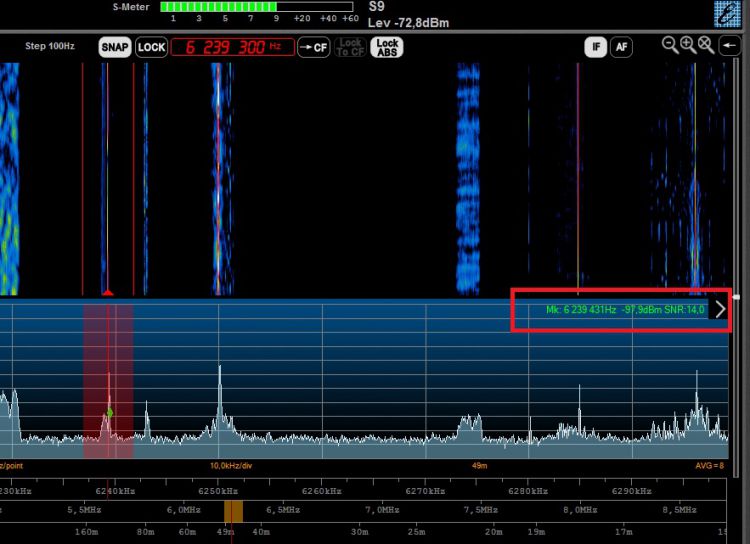Click the S9 signal reading
The height and width of the screenshot is (544, 750).
pyautogui.click(x=376, y=7)
